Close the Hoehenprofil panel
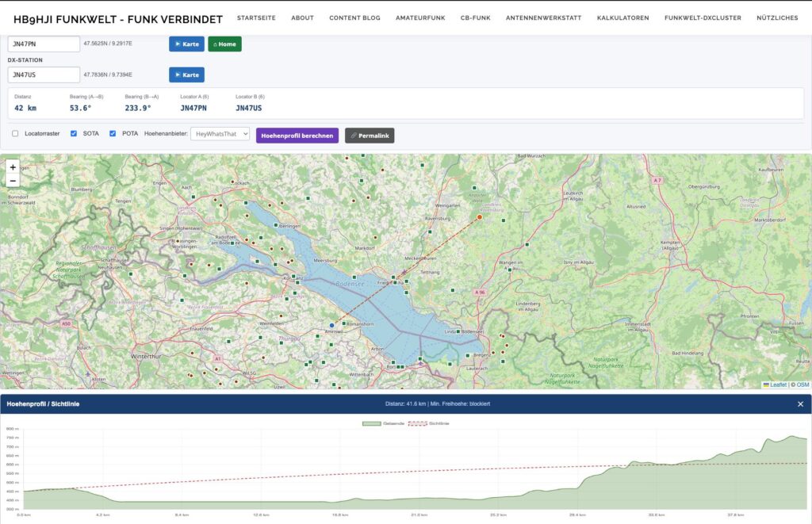 800,404
